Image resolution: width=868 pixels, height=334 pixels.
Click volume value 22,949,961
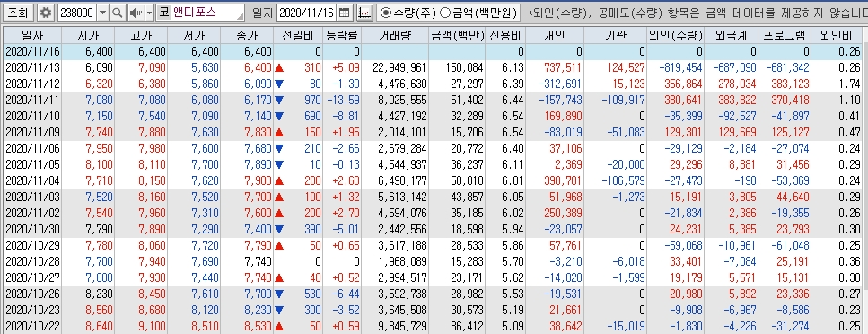pos(399,67)
